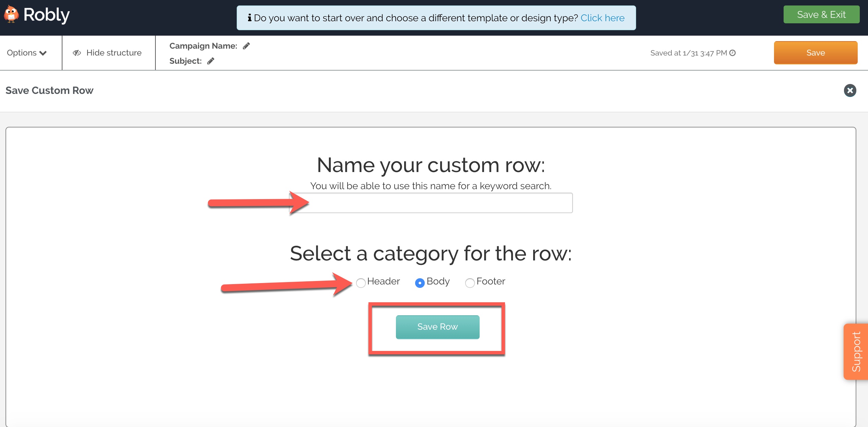This screenshot has height=427, width=868.
Task: Click the info icon in the banner message
Action: [x=249, y=18]
